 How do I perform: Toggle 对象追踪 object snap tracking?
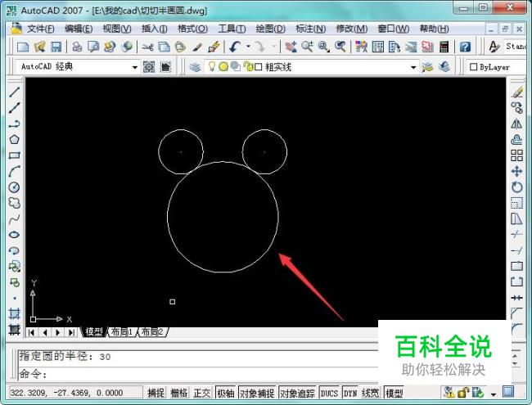tap(297, 393)
